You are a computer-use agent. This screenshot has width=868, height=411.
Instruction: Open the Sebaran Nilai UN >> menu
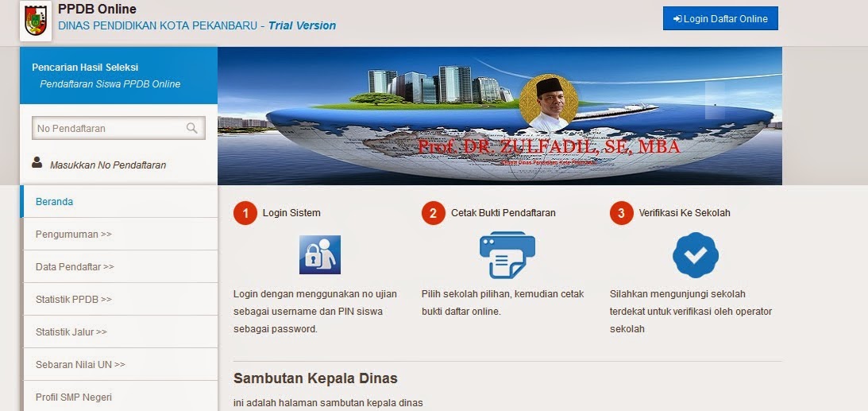(120, 365)
